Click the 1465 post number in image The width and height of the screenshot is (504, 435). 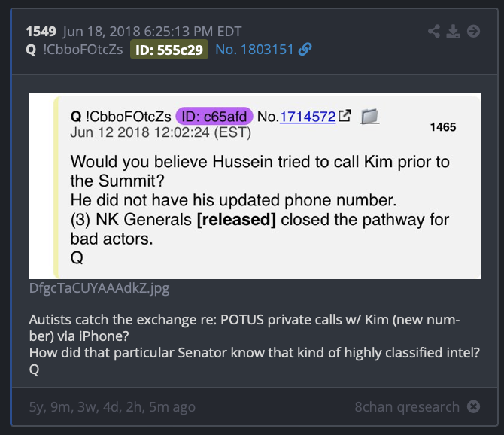[443, 127]
